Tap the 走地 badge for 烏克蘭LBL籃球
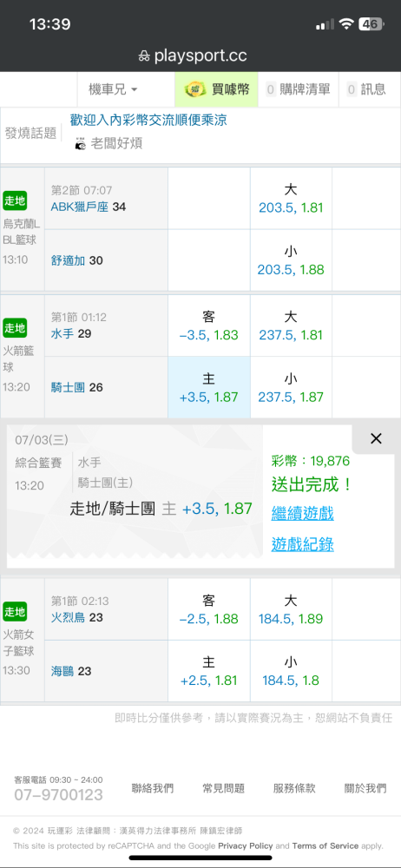This screenshot has height=868, width=401. 15,201
